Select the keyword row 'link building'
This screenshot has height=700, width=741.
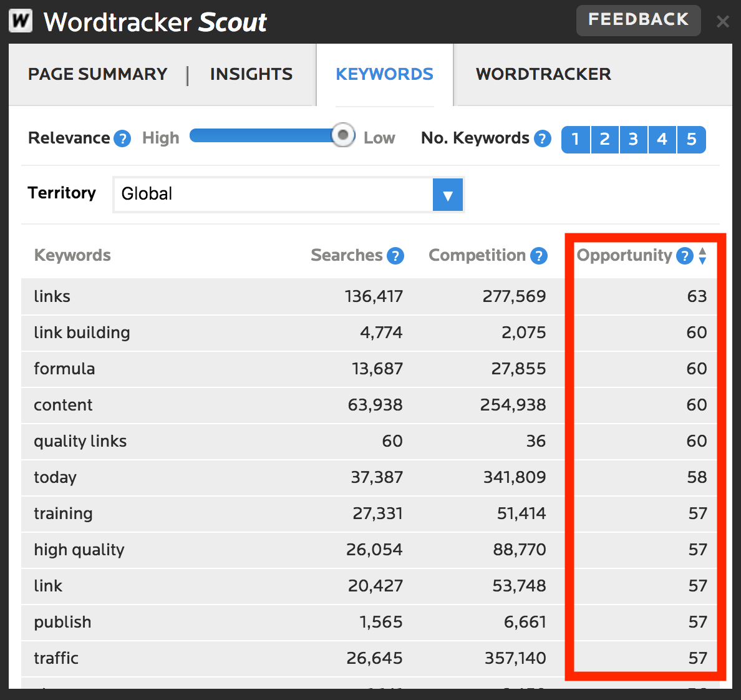point(82,333)
